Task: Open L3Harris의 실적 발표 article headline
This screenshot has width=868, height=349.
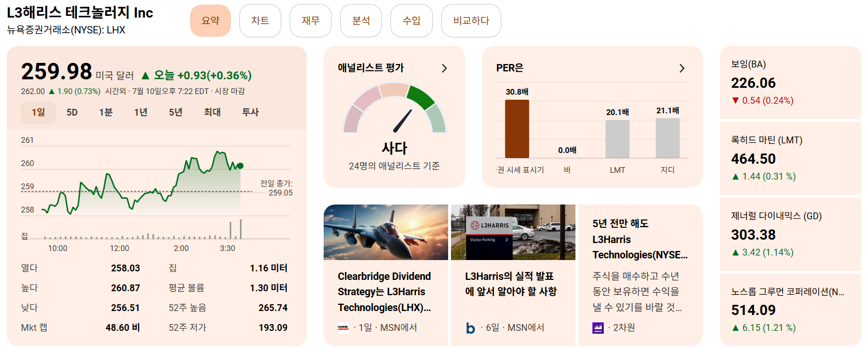Action: coord(511,284)
